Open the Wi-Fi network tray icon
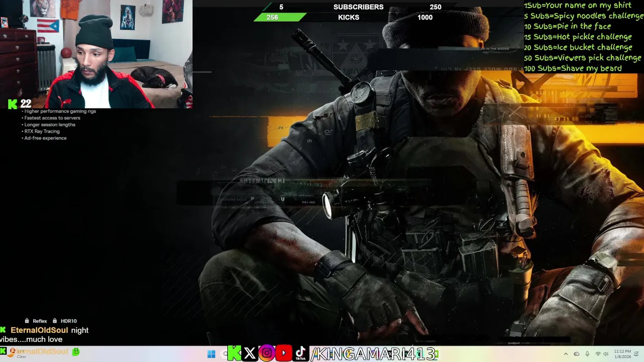This screenshot has width=644, height=362. click(x=598, y=354)
